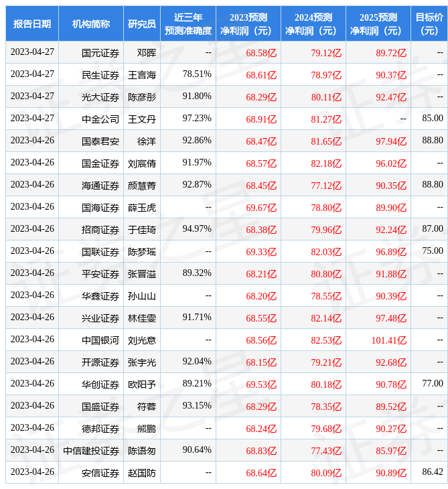The image size is (448, 489).
Task: Click target price 75.00
Action: coord(433,251)
